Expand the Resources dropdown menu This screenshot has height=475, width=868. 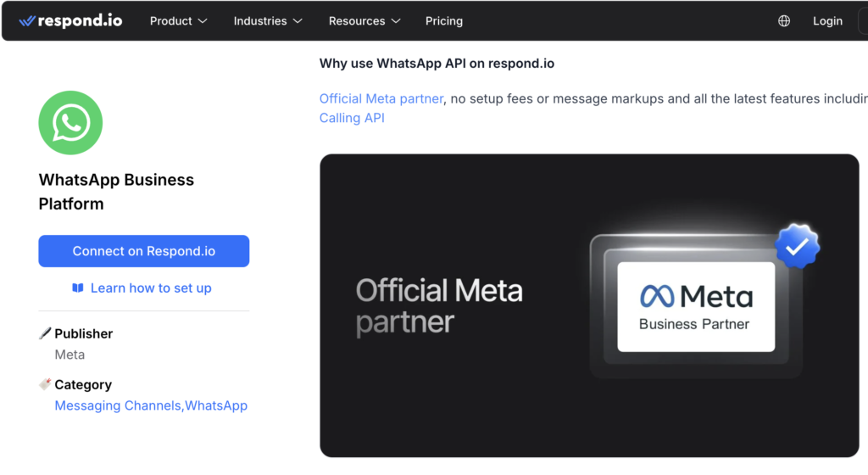coord(364,21)
